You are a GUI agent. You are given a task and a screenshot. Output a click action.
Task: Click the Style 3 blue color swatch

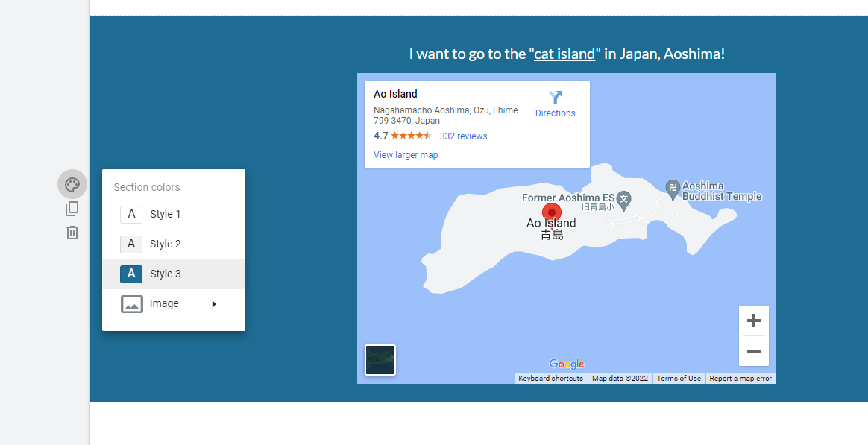click(x=131, y=274)
